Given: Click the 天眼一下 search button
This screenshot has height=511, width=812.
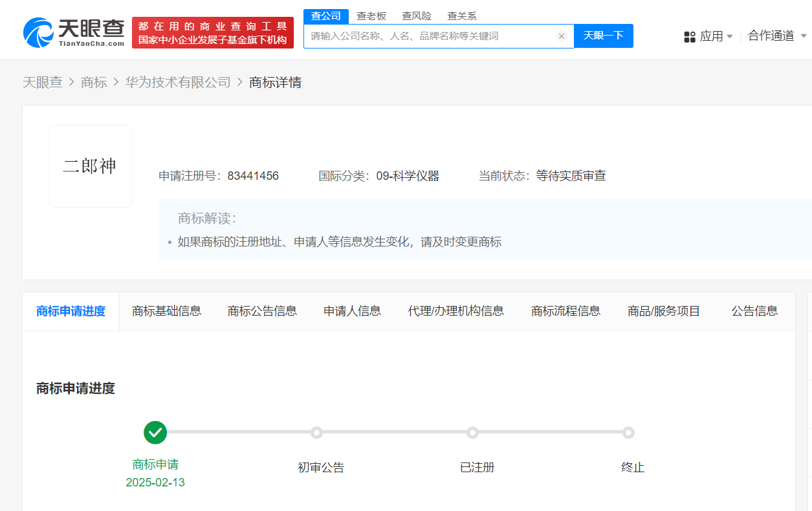Looking at the screenshot, I should (604, 36).
